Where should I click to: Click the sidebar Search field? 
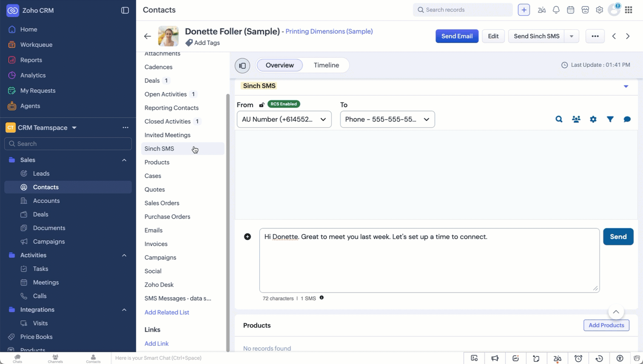(68, 144)
